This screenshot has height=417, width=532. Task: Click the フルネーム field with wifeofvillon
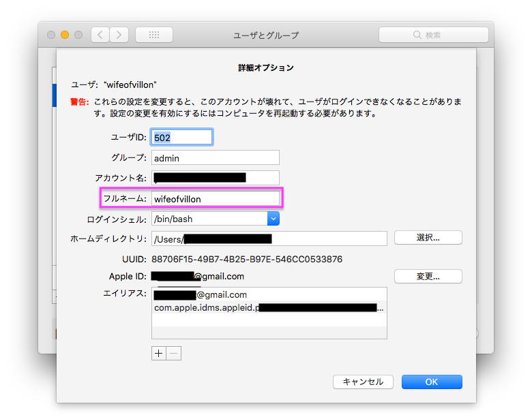click(216, 199)
